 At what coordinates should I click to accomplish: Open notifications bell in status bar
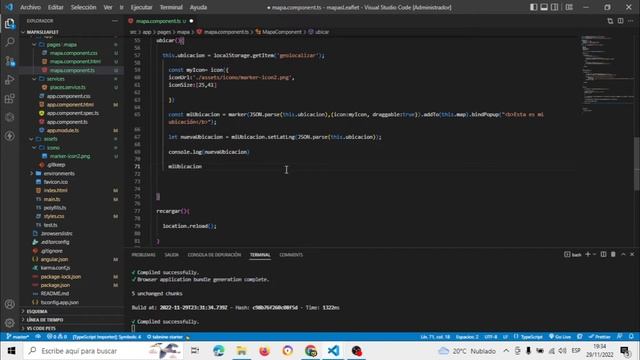coord(631,337)
